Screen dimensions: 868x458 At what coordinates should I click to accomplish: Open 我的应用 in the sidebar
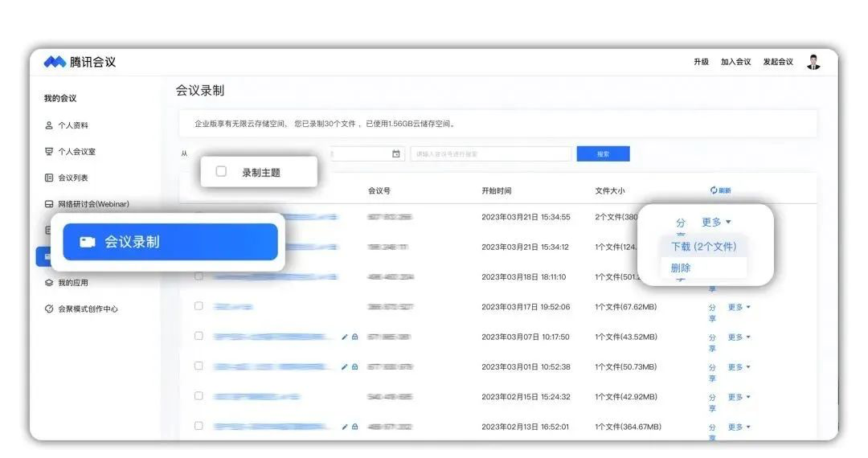[x=67, y=283]
